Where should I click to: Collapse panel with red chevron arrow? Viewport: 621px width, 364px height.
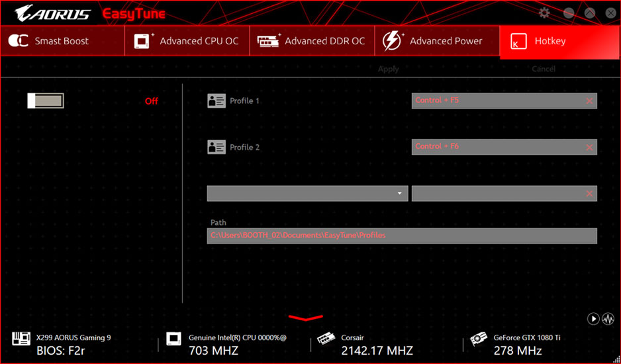(x=305, y=318)
